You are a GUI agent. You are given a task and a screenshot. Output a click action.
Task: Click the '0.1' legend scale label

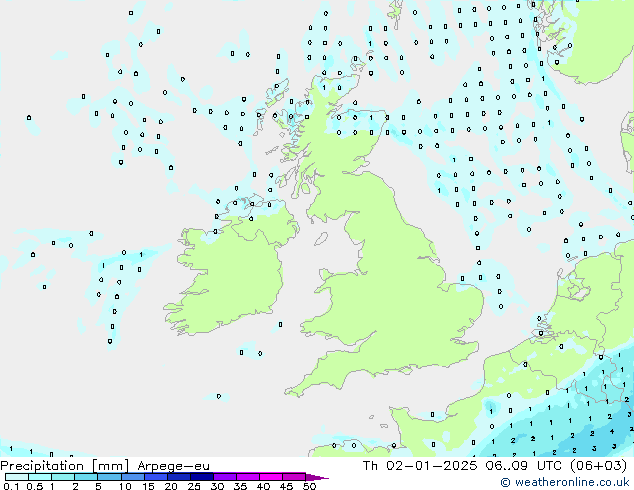pos(11,486)
